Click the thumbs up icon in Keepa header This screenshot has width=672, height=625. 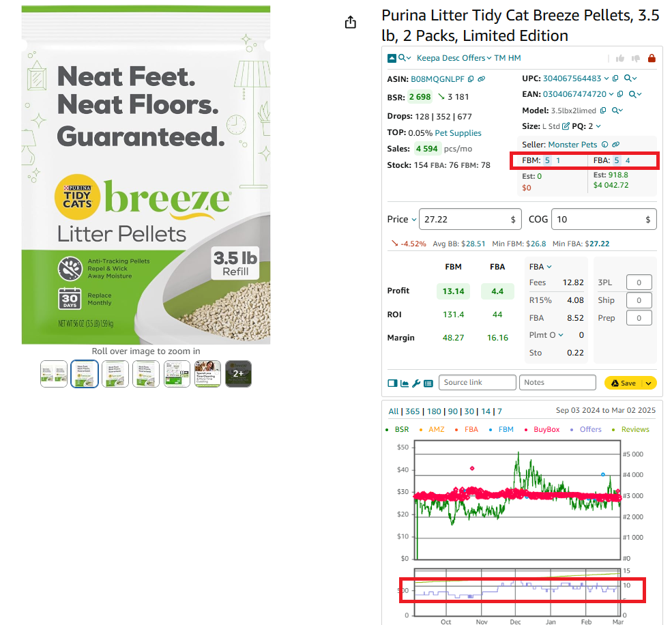coord(619,58)
